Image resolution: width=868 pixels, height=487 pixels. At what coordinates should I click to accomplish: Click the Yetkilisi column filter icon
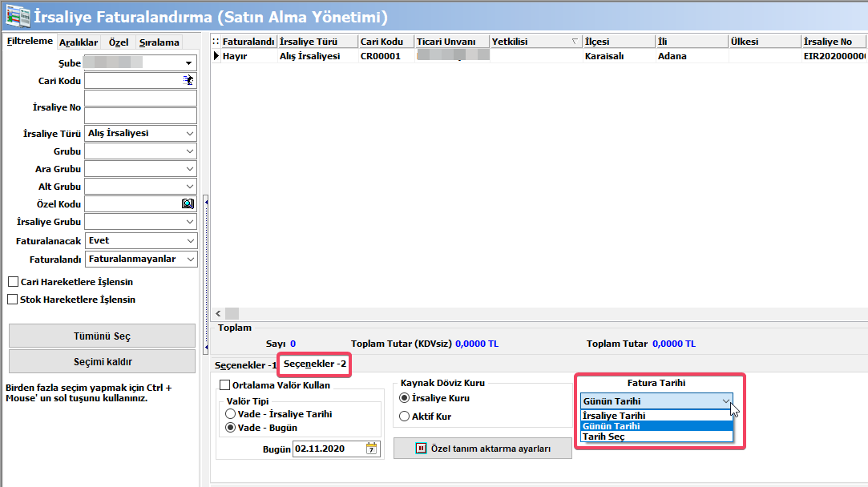(575, 42)
